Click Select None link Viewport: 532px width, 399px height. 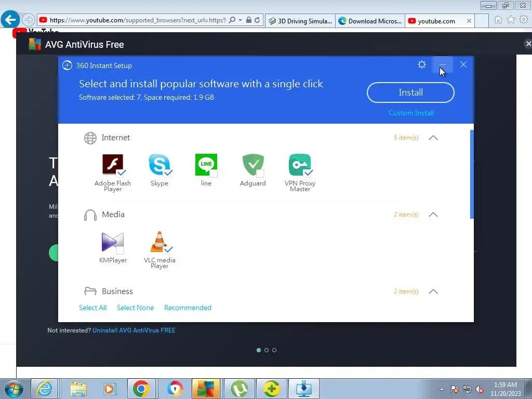coord(136,308)
